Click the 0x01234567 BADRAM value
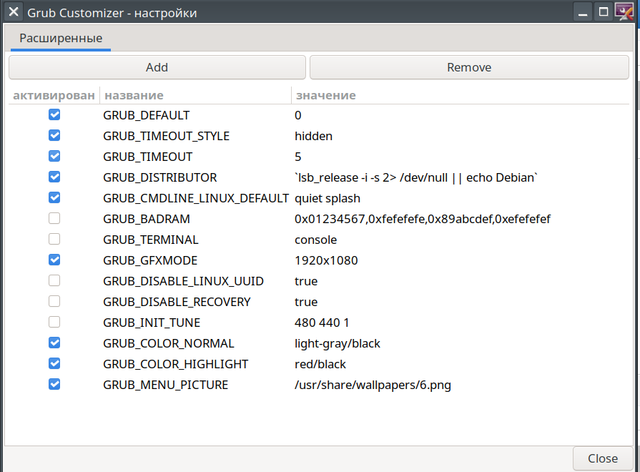640x472 pixels. (422, 219)
